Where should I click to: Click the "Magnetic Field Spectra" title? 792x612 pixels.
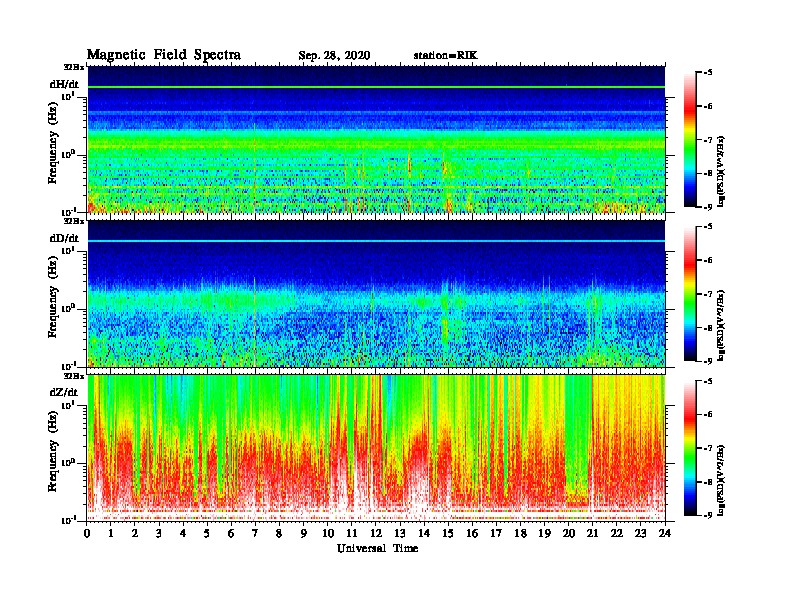[164, 55]
